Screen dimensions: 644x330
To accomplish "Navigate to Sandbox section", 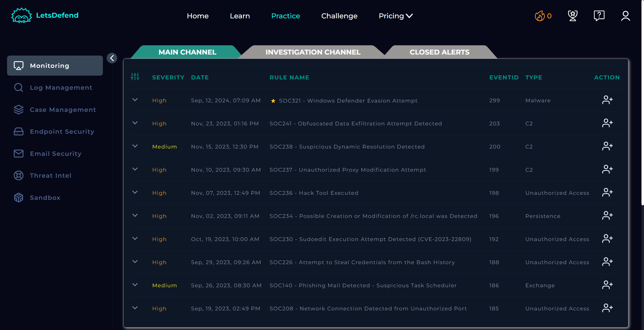I will tap(45, 197).
